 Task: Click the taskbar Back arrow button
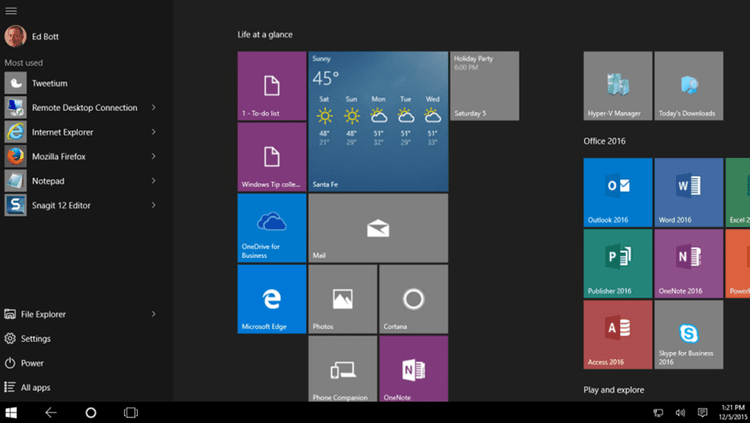[x=51, y=412]
